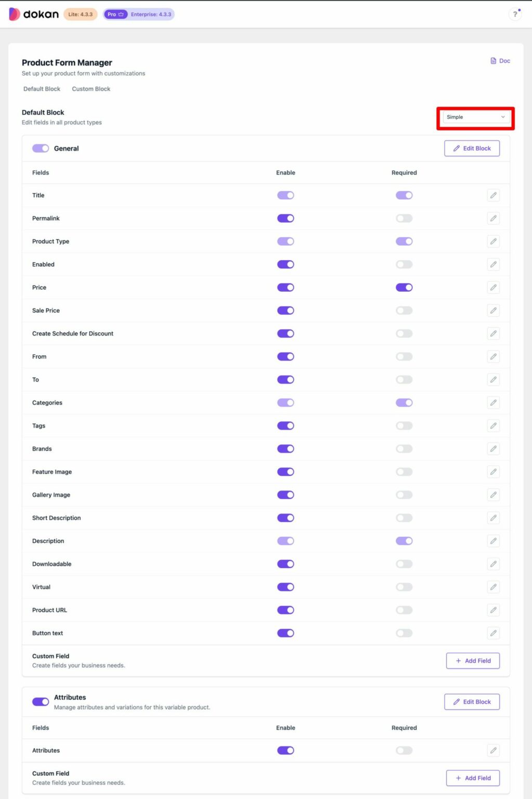This screenshot has height=799, width=532.
Task: Click the pencil edit icon for Title
Action: click(x=493, y=195)
